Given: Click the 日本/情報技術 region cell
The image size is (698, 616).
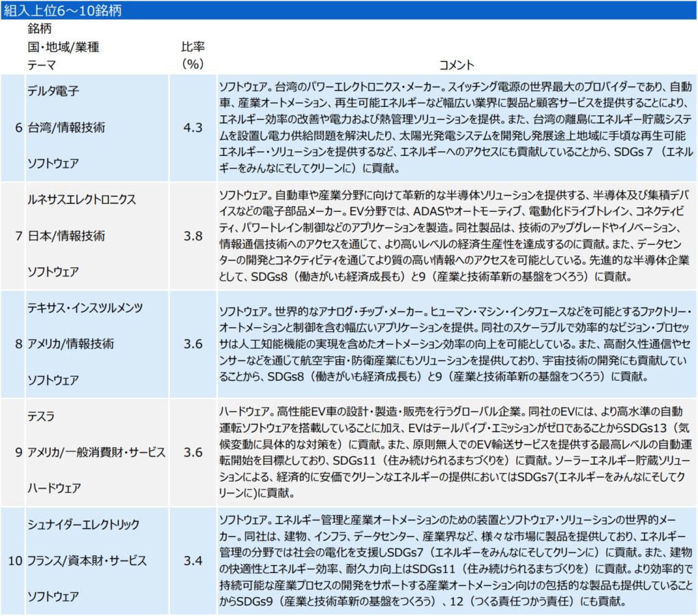Looking at the screenshot, I should pos(66,236).
